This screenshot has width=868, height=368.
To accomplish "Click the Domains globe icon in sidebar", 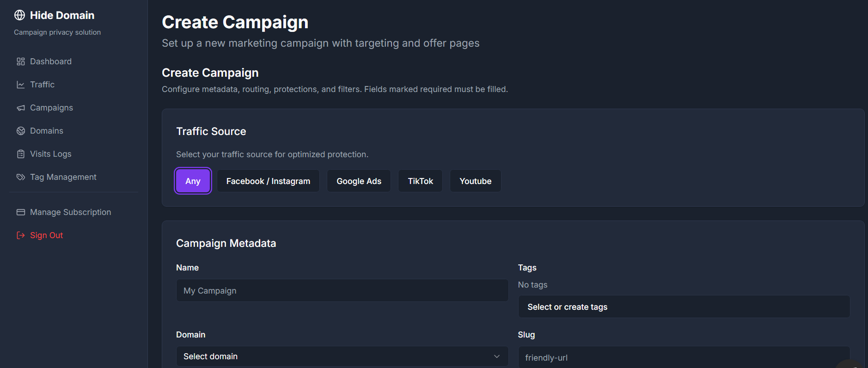I will (x=21, y=131).
